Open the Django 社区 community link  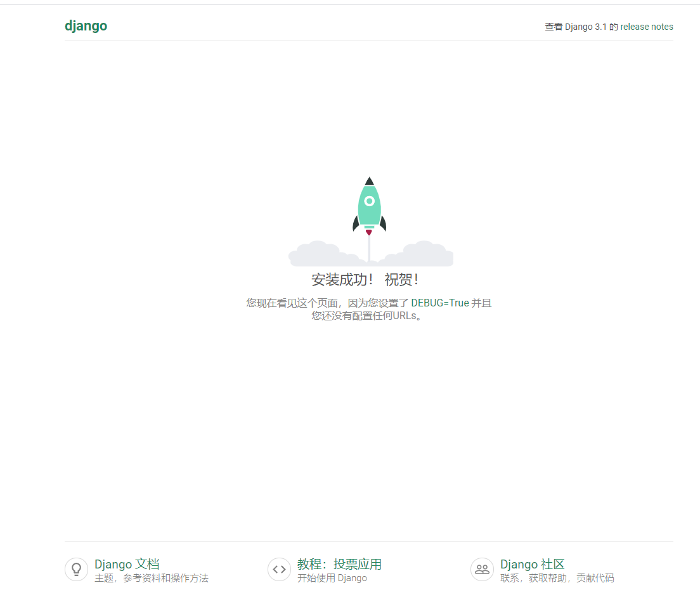tap(532, 564)
